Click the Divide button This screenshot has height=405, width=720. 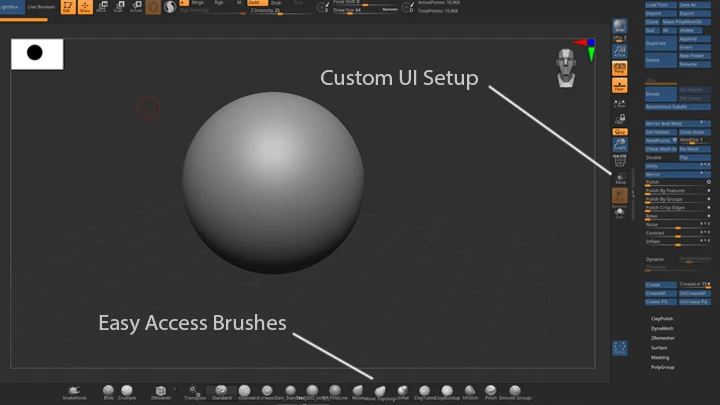[660, 94]
